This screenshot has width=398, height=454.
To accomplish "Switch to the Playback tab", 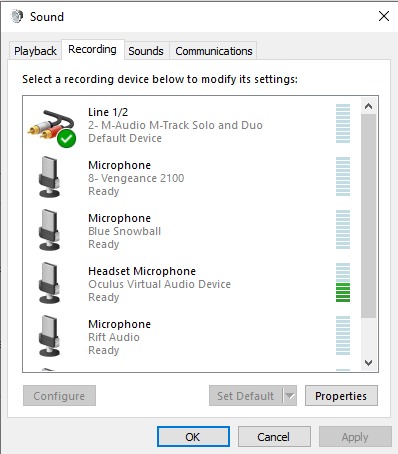I will point(35,51).
